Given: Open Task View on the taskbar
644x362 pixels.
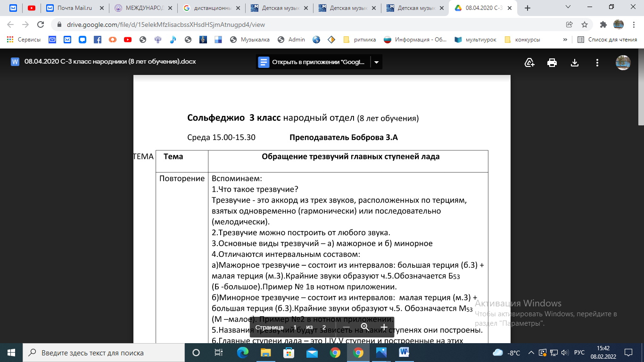Looking at the screenshot, I should (x=219, y=352).
